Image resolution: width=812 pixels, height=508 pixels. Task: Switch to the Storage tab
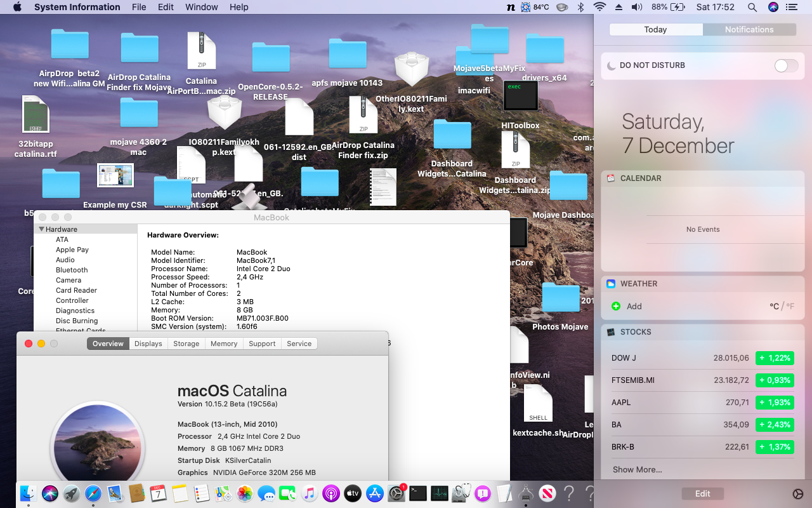[187, 344]
